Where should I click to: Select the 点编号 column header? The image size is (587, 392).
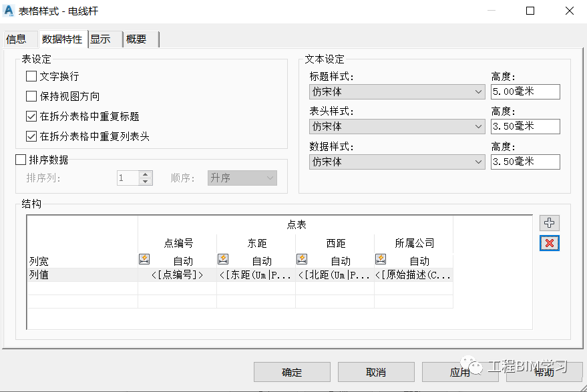coord(178,243)
